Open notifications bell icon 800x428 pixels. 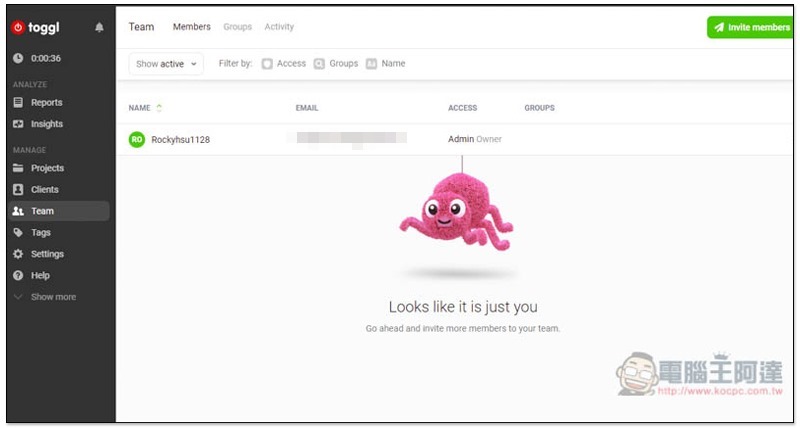(x=99, y=28)
